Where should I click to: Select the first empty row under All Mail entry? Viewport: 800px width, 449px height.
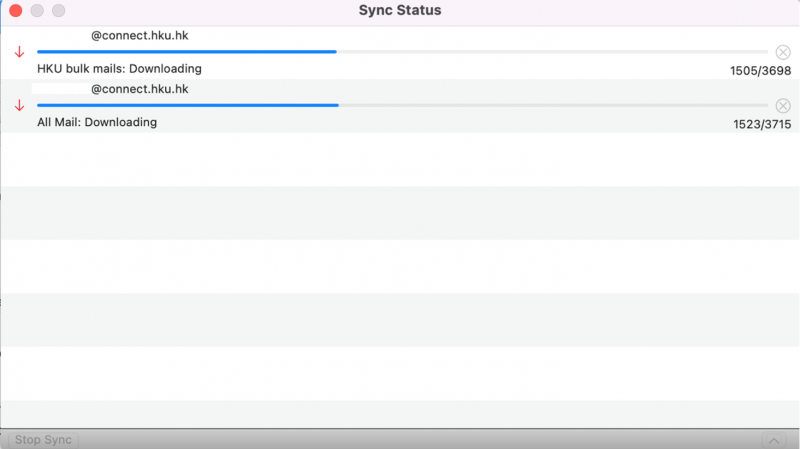400,159
